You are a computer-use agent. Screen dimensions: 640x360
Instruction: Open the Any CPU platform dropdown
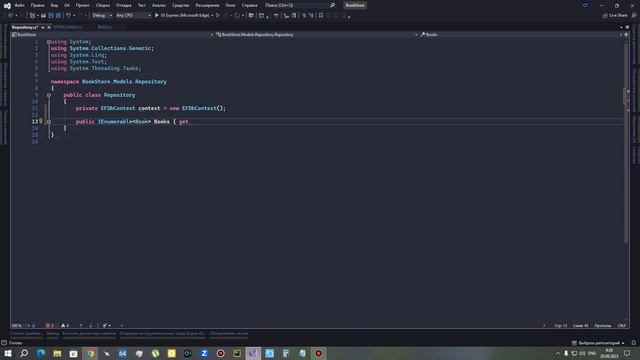133,16
